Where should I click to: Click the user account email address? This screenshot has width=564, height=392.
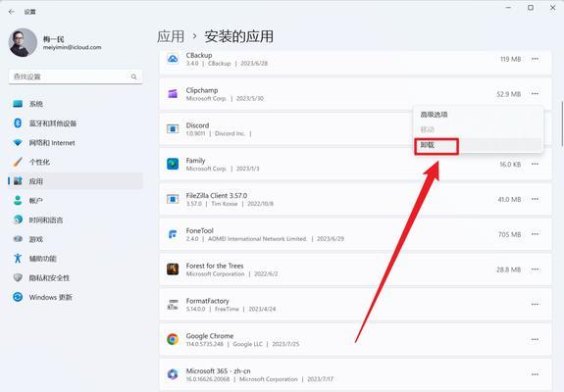(x=72, y=47)
